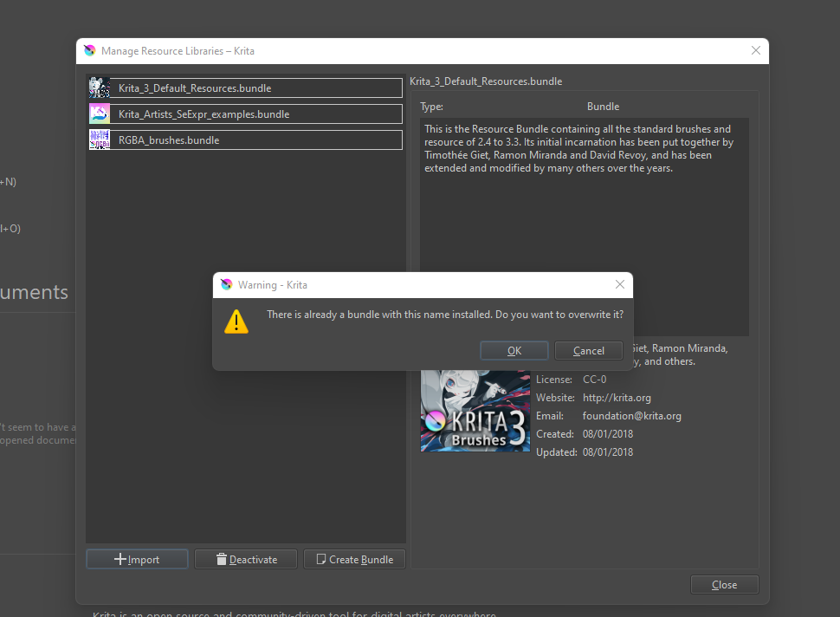Close the Warning - Krita dialog

point(620,284)
